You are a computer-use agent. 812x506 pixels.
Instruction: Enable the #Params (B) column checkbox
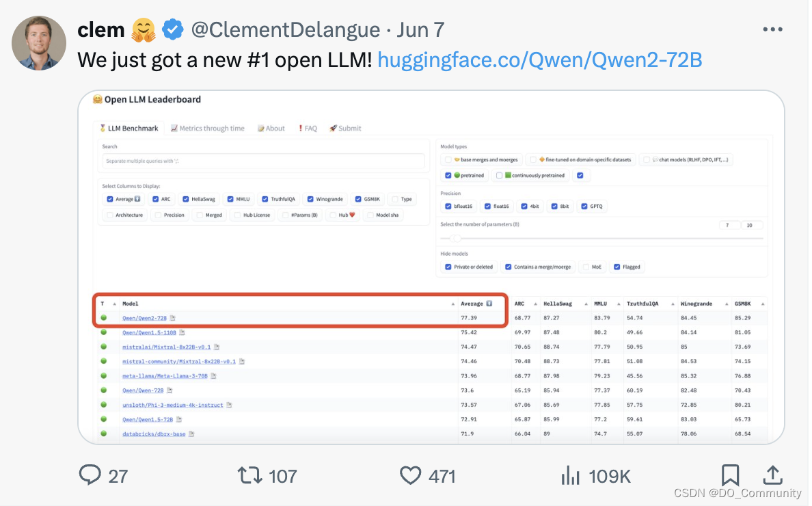[x=285, y=215]
